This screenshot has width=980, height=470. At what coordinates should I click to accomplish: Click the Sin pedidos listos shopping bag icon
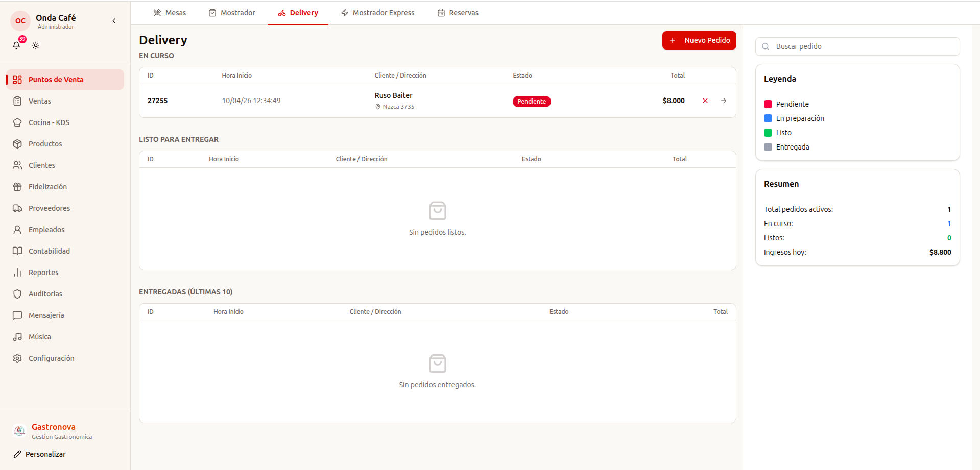pyautogui.click(x=438, y=211)
